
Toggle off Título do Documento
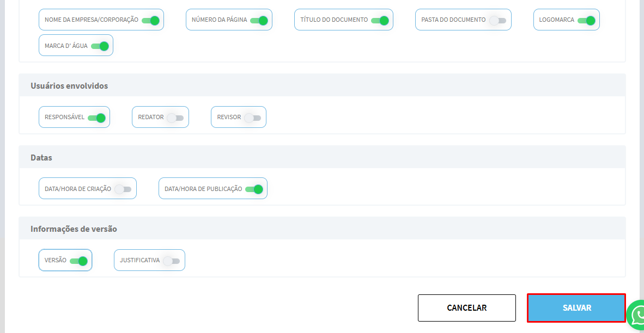click(379, 20)
